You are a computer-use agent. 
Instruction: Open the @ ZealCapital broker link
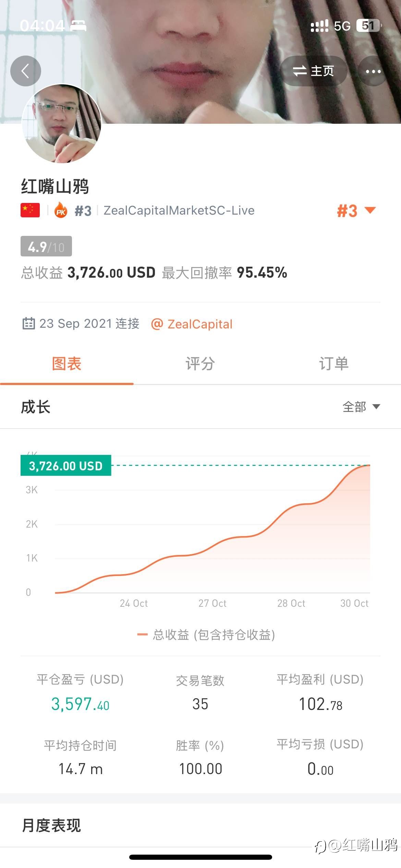pos(192,324)
